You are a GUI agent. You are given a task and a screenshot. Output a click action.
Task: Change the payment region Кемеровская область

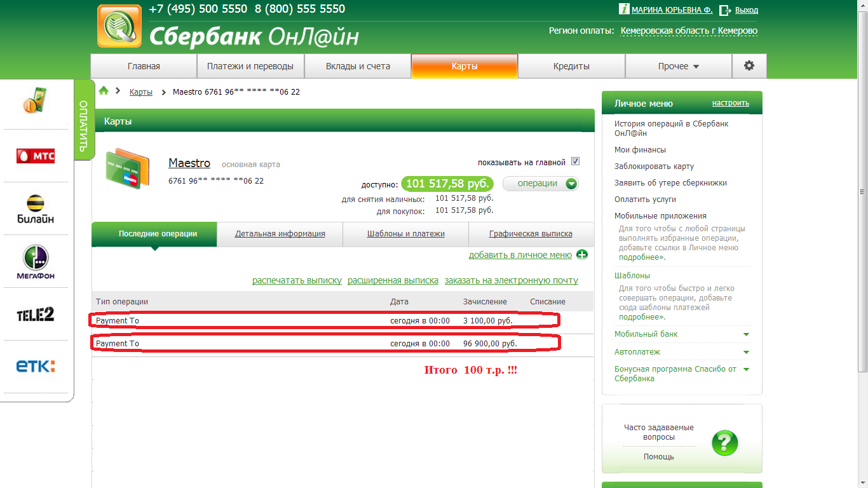(689, 30)
